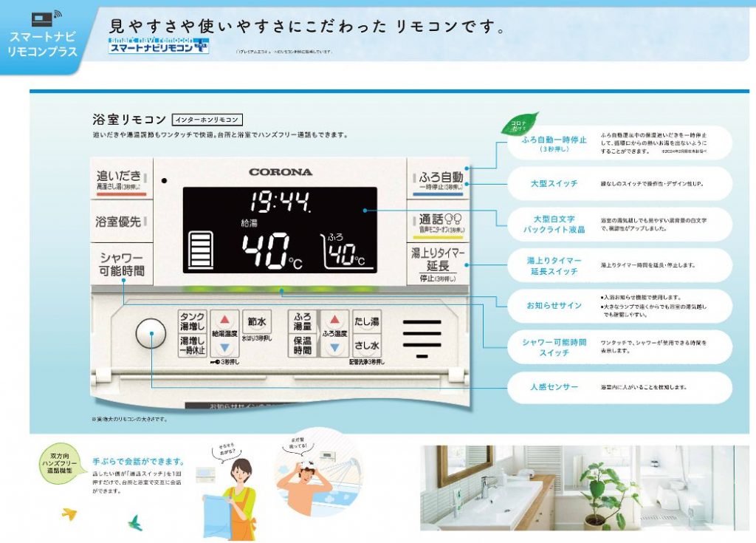Tap the 追いだき button on the remote

(x=122, y=179)
